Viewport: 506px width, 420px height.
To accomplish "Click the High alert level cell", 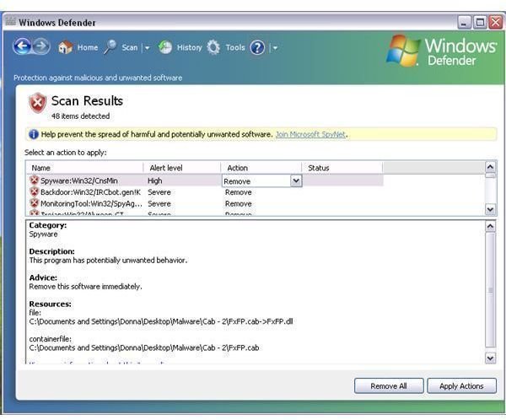I will point(155,180).
